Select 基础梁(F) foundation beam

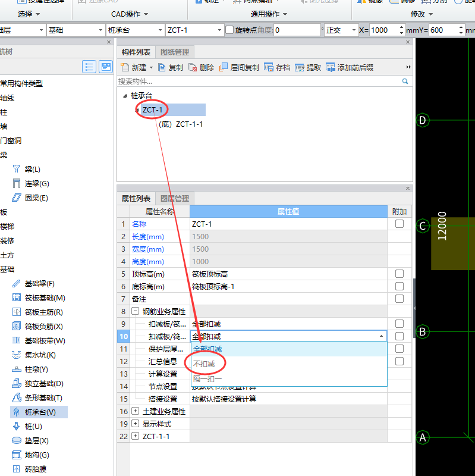(33, 284)
